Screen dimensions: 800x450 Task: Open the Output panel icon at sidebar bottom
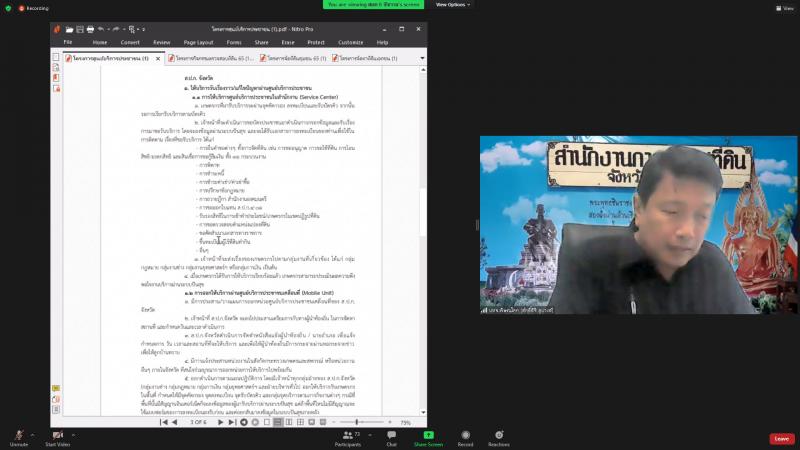click(56, 410)
